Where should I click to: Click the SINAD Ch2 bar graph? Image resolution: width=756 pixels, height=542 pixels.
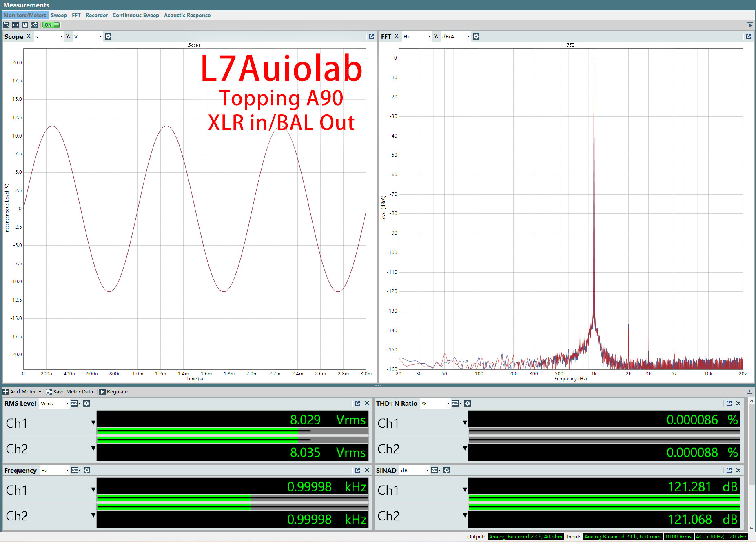pos(604,507)
